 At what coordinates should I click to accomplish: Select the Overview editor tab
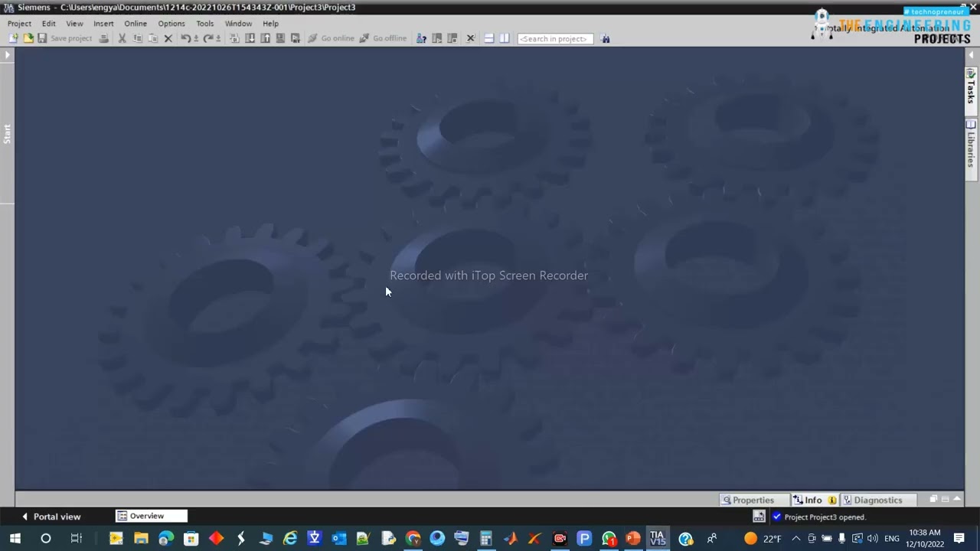(151, 516)
